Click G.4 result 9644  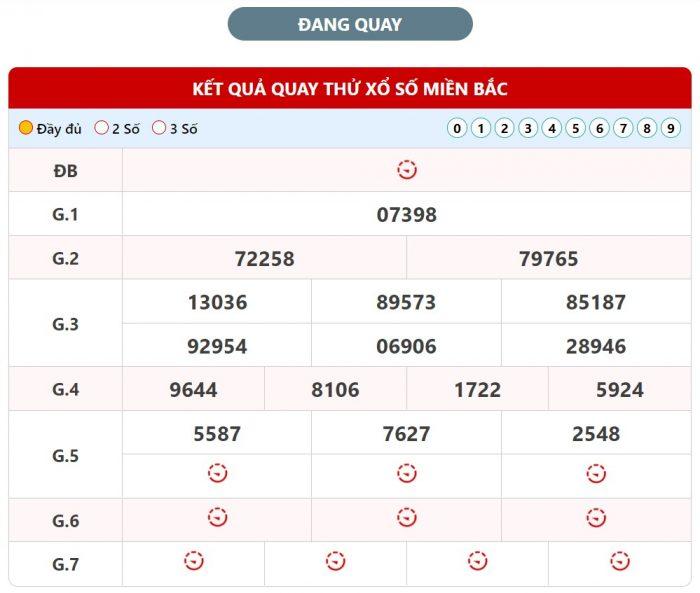tap(193, 390)
